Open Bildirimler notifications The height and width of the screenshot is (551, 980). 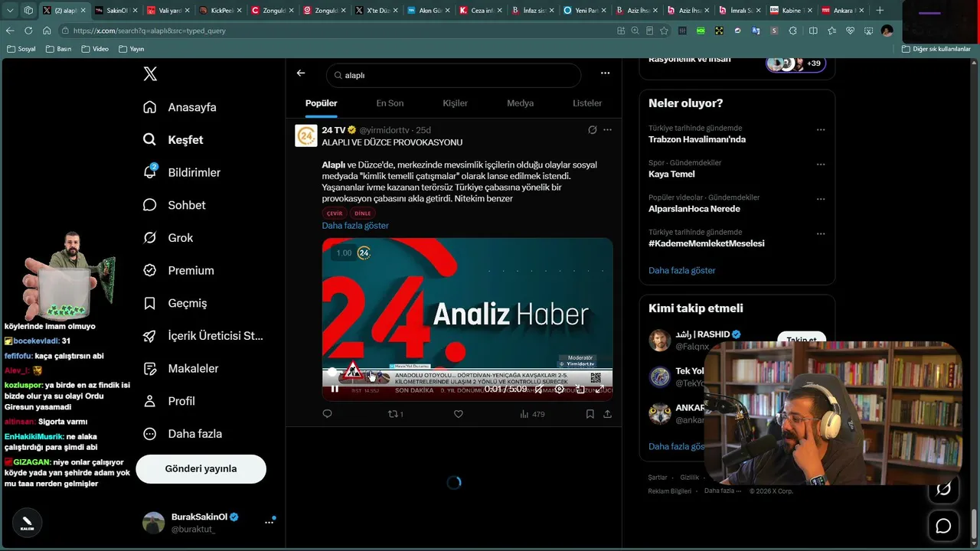(181, 173)
